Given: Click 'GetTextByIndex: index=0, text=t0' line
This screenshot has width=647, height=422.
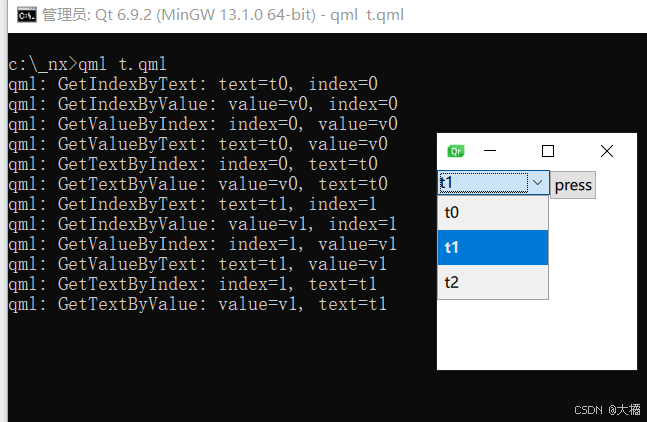Looking at the screenshot, I should click(x=193, y=164).
